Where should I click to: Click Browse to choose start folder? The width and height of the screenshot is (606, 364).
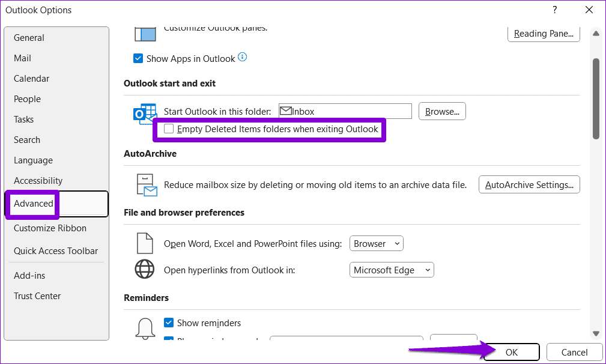click(442, 111)
